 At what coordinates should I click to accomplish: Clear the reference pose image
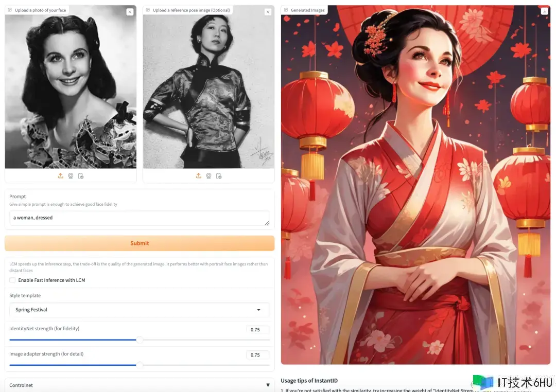(268, 12)
